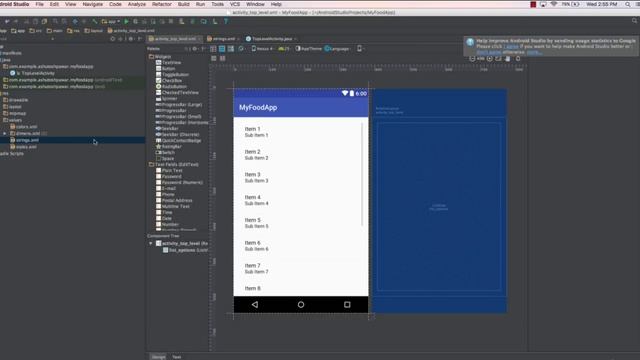Select the CheckBox widget in the palette
Image resolution: width=640 pixels, height=360 pixels.
point(169,80)
